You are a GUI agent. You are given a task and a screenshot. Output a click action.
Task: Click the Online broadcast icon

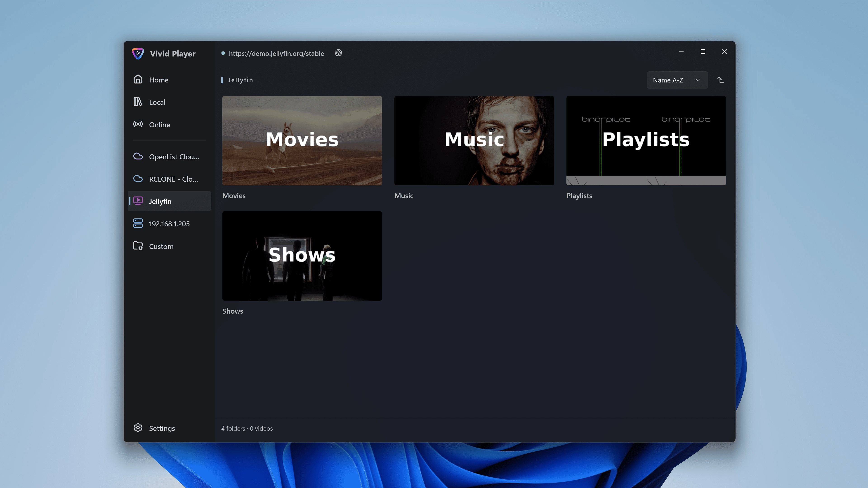point(138,124)
